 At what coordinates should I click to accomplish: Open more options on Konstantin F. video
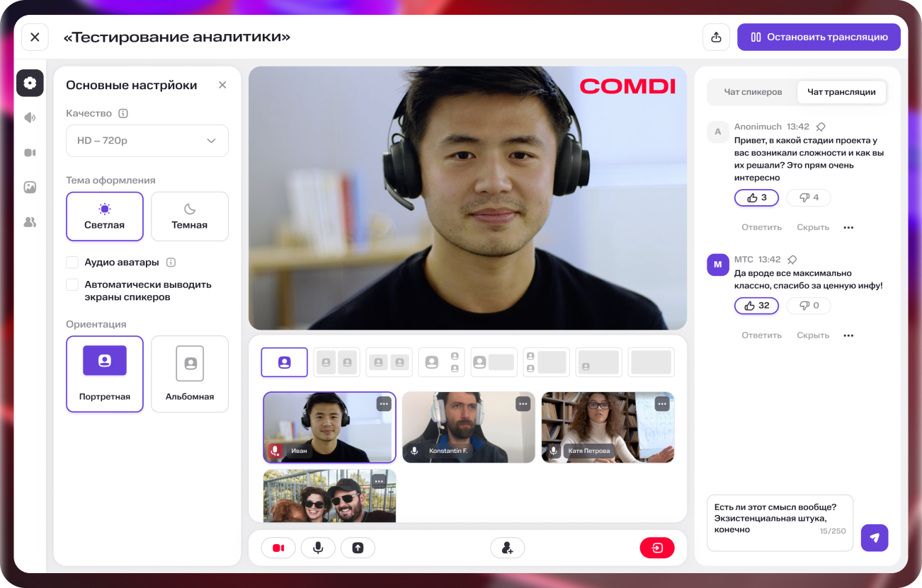pos(523,404)
